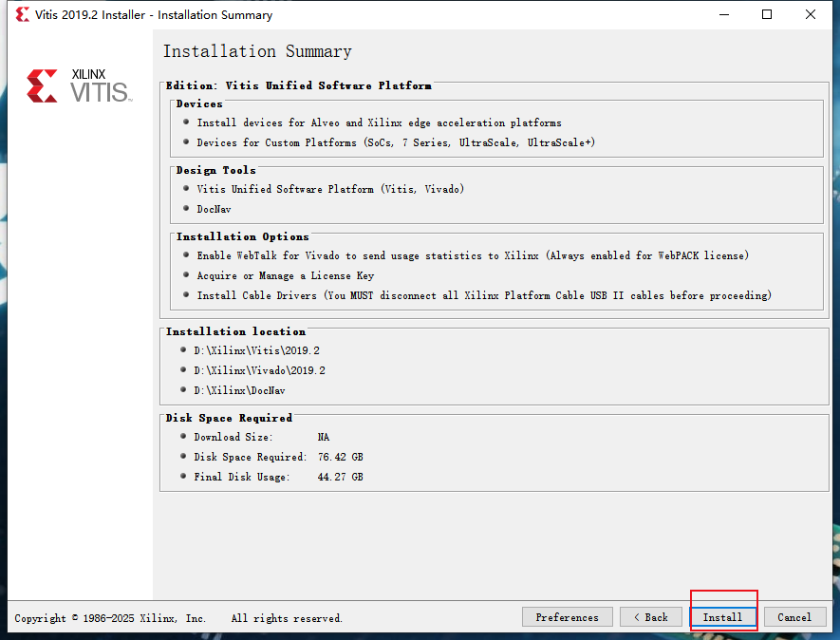
Task: Minimize the installer window
Action: (724, 14)
